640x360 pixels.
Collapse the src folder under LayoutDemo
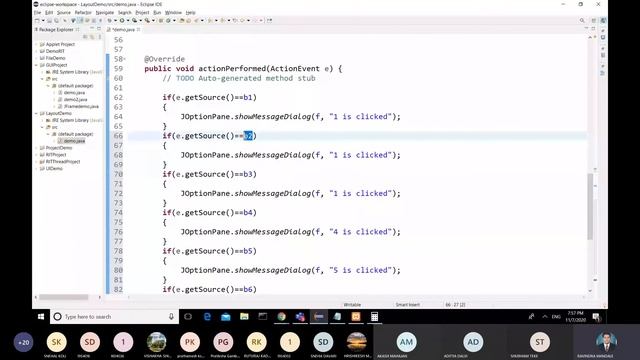(42, 127)
